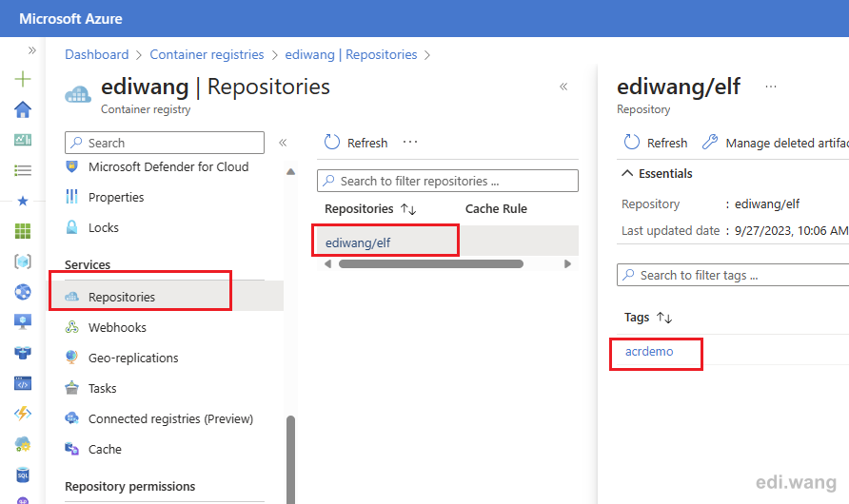
Task: Click the Microsoft Defender shield icon
Action: (71, 166)
